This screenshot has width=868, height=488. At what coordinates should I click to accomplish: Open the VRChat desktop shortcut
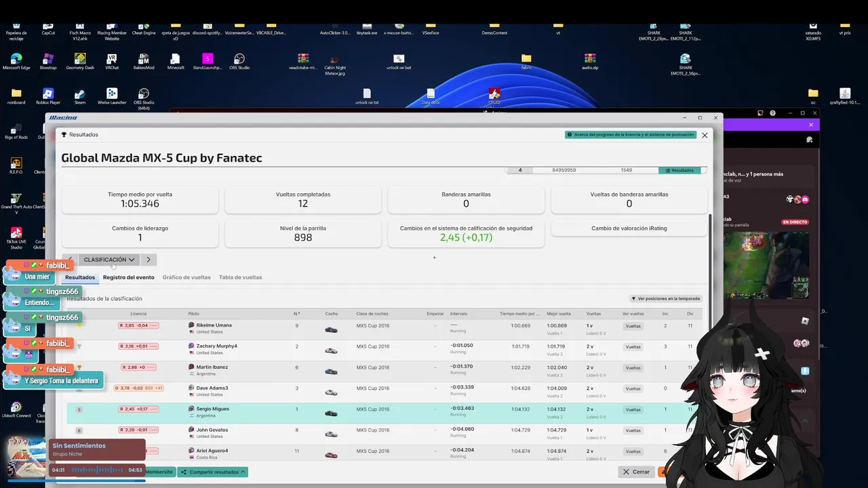(112, 62)
